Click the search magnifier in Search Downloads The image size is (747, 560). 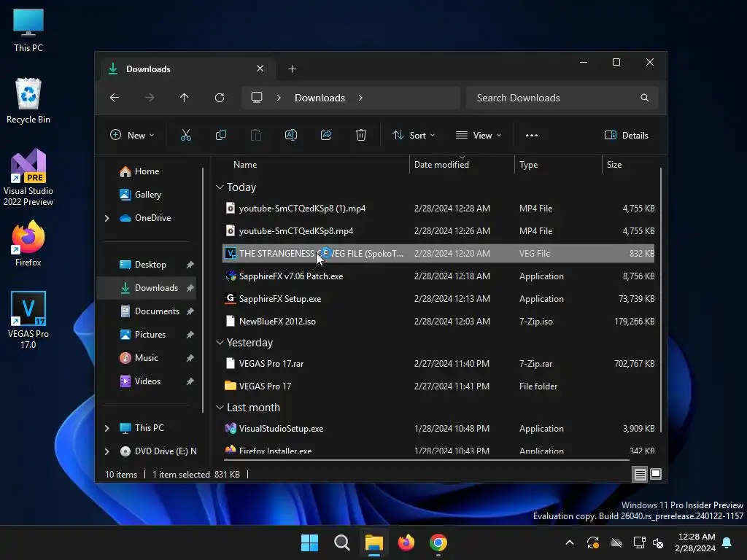point(645,98)
